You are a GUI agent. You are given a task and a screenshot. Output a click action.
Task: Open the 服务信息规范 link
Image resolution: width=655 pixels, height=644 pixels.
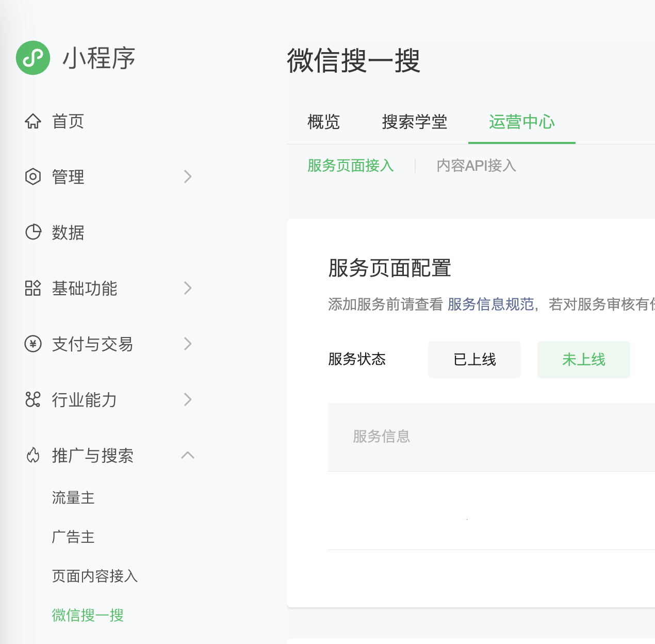click(490, 304)
